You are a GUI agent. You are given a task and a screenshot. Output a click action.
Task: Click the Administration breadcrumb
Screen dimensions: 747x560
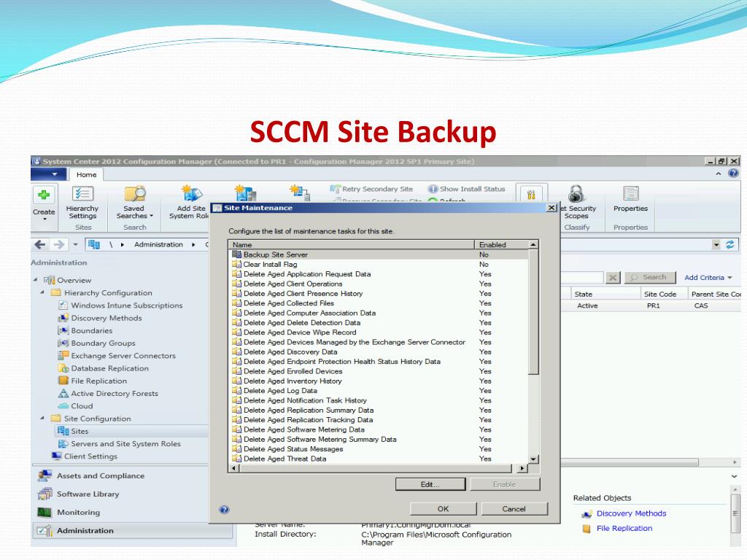[x=158, y=245]
